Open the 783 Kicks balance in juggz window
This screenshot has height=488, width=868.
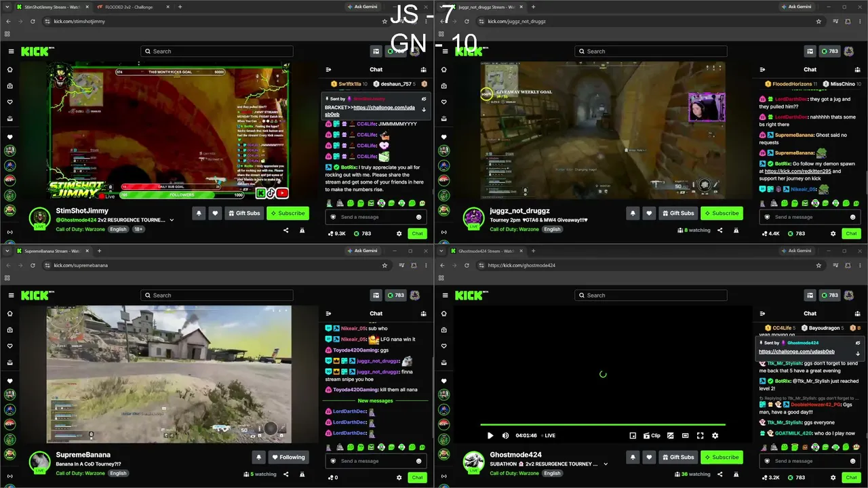pos(829,52)
